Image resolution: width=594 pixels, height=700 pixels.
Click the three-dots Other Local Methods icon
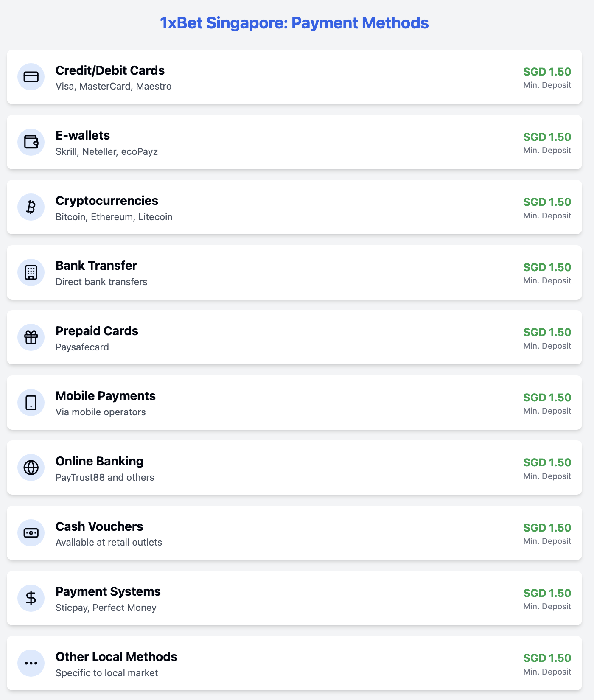click(31, 663)
